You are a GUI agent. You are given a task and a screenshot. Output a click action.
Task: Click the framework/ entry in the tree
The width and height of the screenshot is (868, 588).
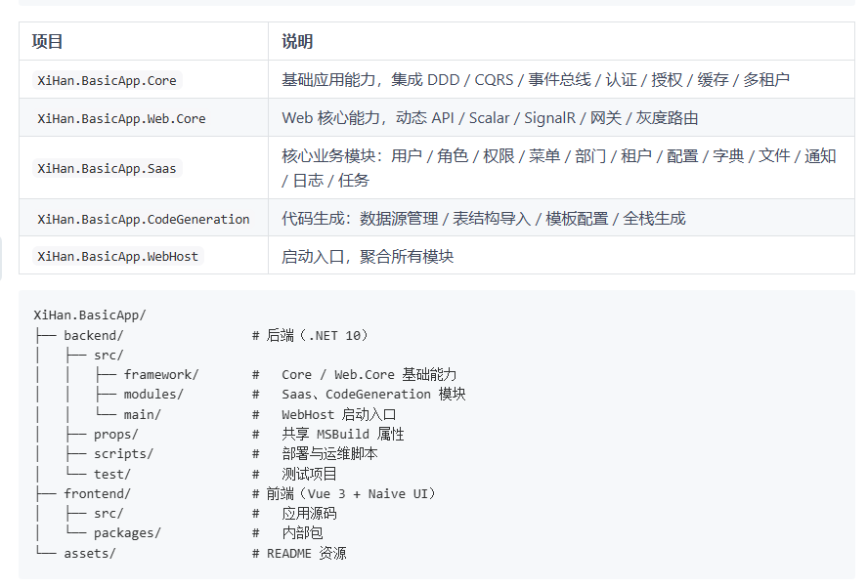click(x=161, y=374)
